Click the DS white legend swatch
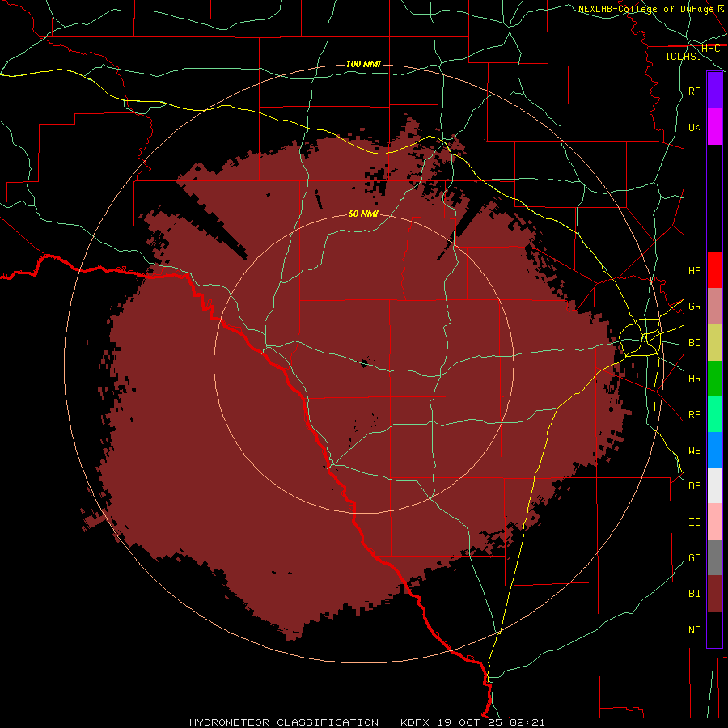Screen dimensions: 728x728 (714, 485)
